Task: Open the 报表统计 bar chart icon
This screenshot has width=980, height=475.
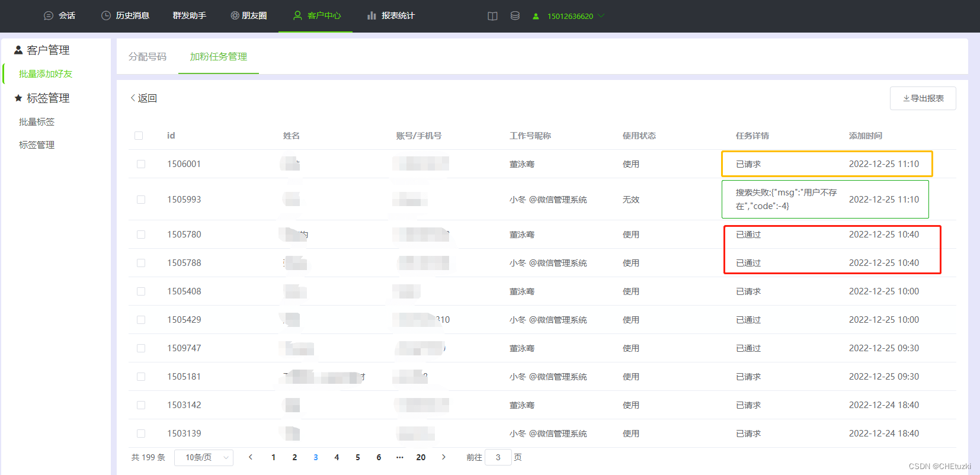Action: pos(371,16)
